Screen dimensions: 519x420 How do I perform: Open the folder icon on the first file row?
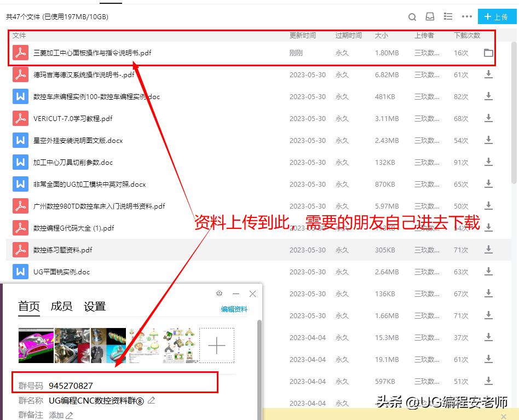[488, 53]
